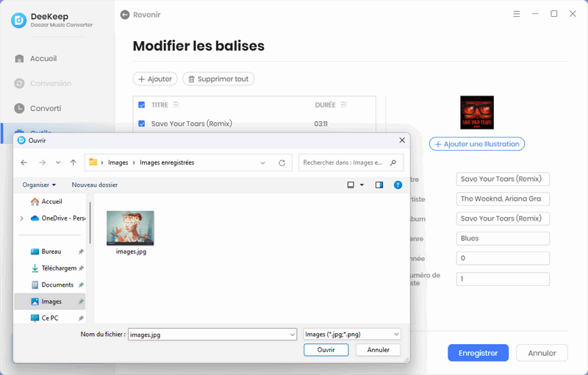Click the DeeKeep app logo icon

click(18, 21)
